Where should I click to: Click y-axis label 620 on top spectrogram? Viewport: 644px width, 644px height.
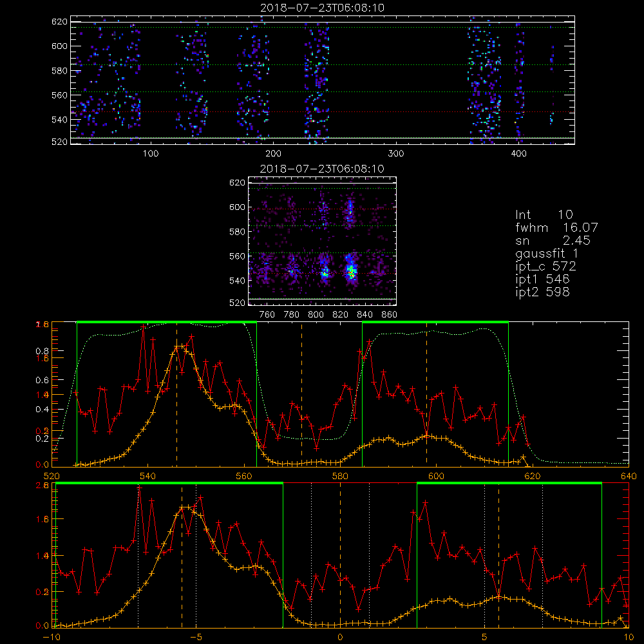(59, 22)
